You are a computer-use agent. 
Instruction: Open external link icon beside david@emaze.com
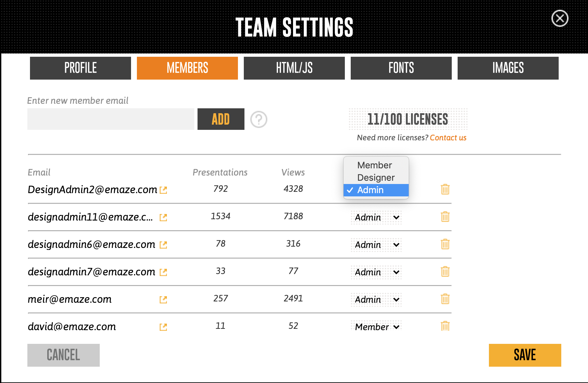163,327
